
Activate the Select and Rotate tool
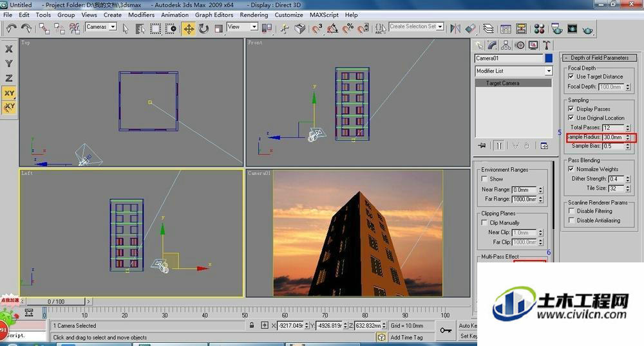[x=204, y=28]
